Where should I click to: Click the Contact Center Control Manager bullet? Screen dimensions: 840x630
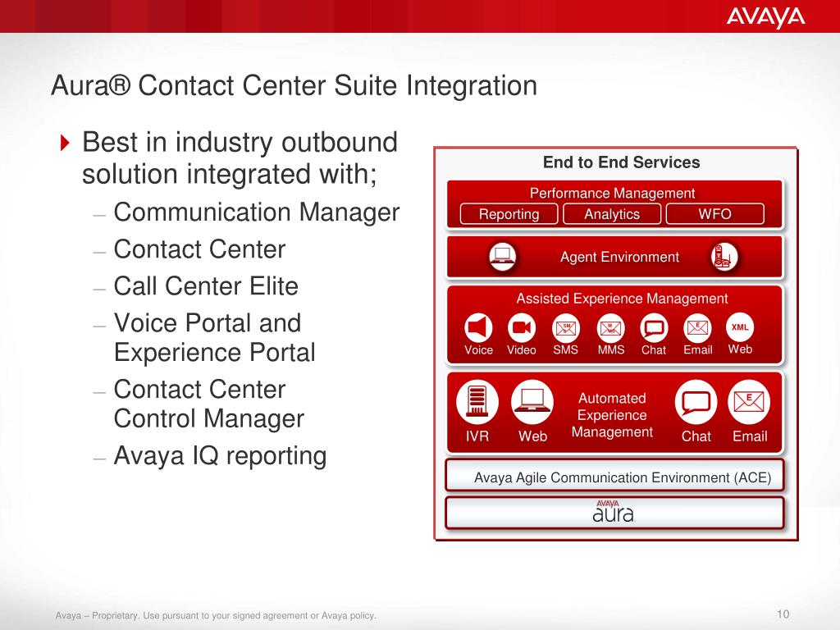click(209, 404)
